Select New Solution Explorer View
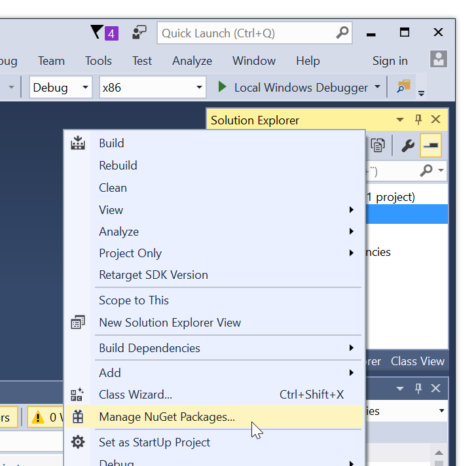Image resolution: width=476 pixels, height=466 pixels. (x=213, y=323)
